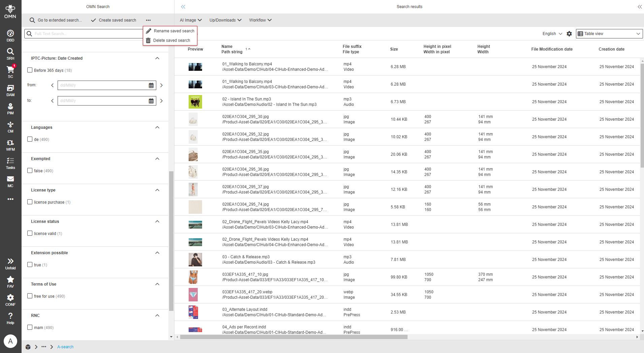
Task: Open Tasks list in sidebar
Action: click(10, 163)
